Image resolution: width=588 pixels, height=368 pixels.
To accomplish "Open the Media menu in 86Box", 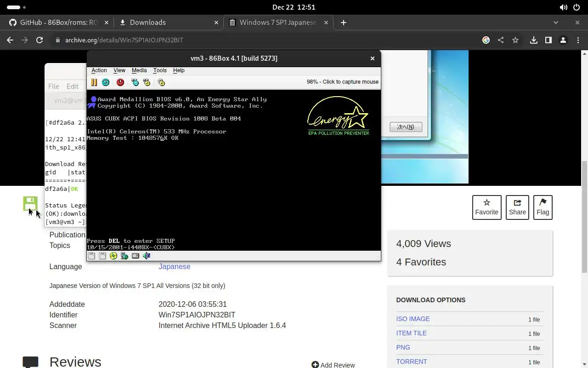I will click(x=139, y=70).
